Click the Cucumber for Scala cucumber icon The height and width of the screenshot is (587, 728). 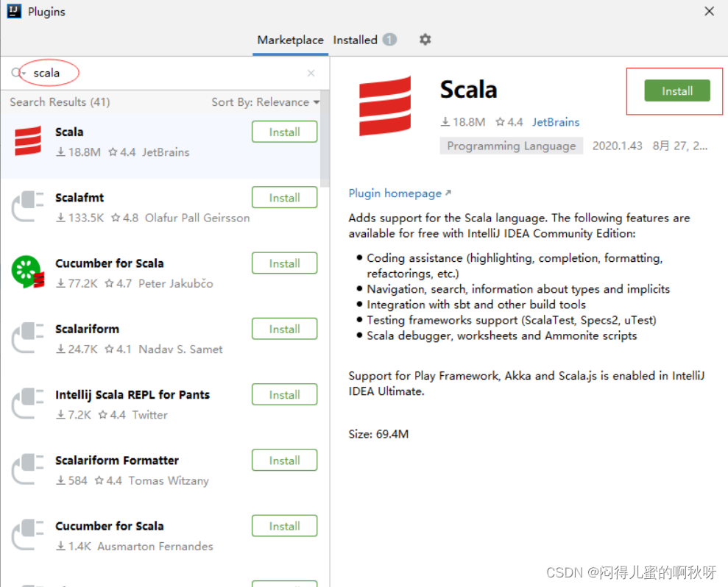28,272
